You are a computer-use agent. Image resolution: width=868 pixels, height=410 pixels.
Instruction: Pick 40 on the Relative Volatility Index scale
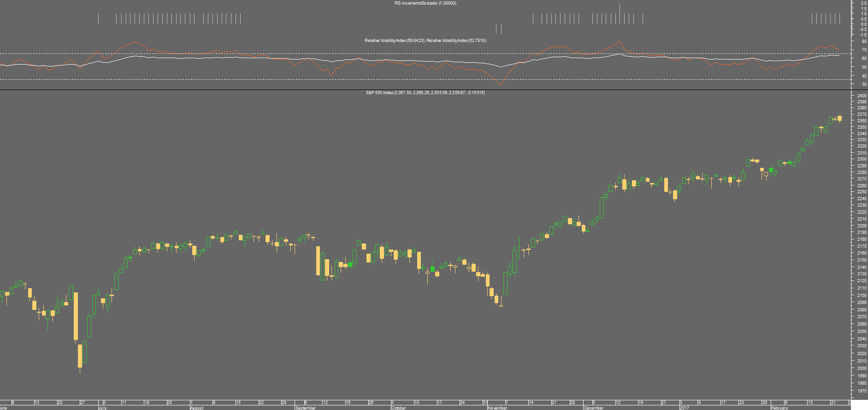pos(864,76)
